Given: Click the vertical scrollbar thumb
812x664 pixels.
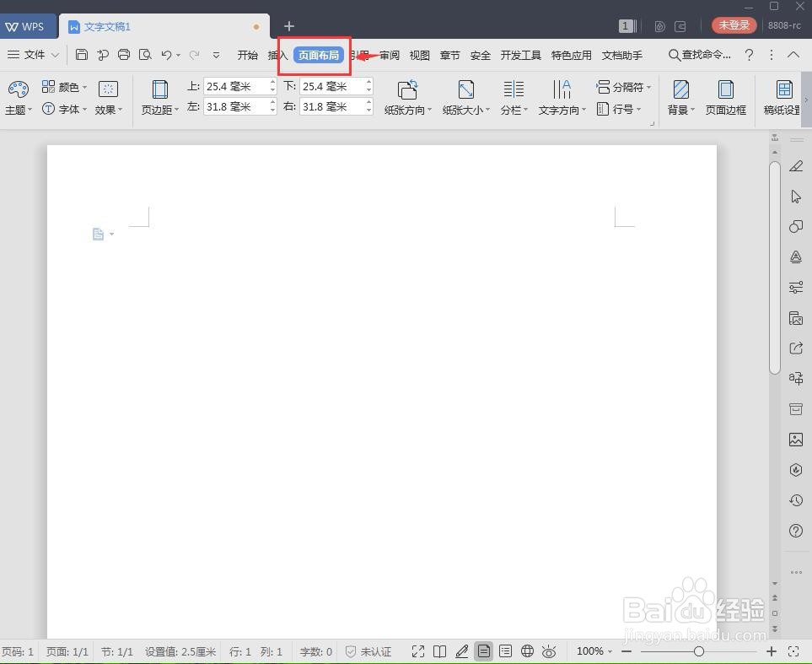Looking at the screenshot, I should pyautogui.click(x=775, y=268).
